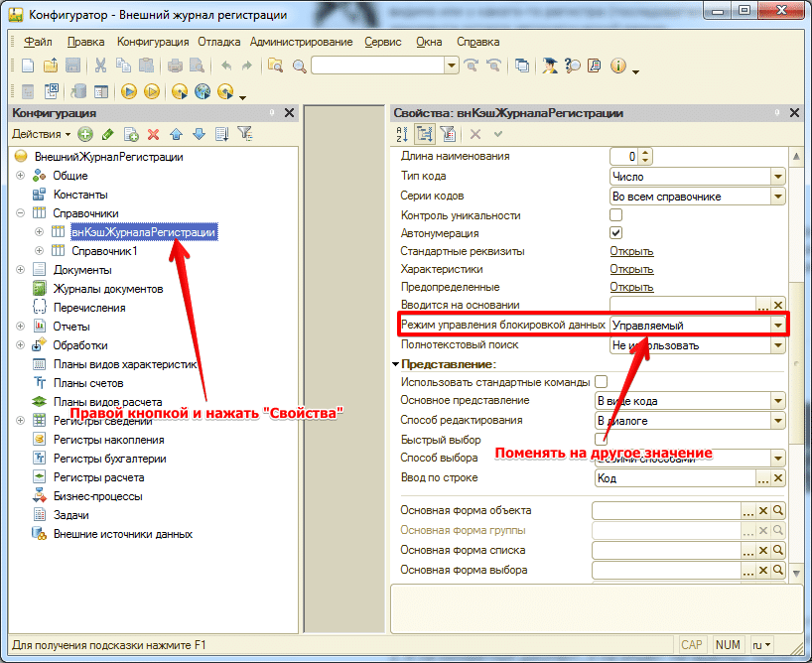This screenshot has width=812, height=663.
Task: Open the Конфигурация menu
Action: point(152,42)
